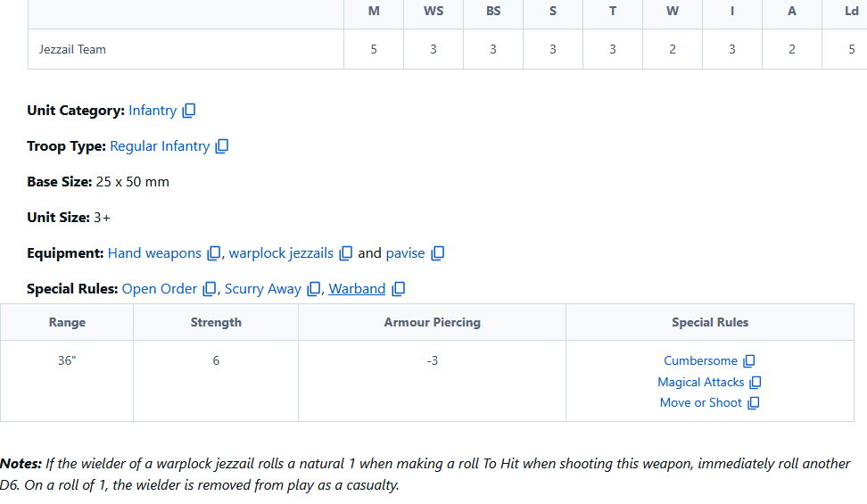Open the Regular Infantry troop type link

pos(160,146)
